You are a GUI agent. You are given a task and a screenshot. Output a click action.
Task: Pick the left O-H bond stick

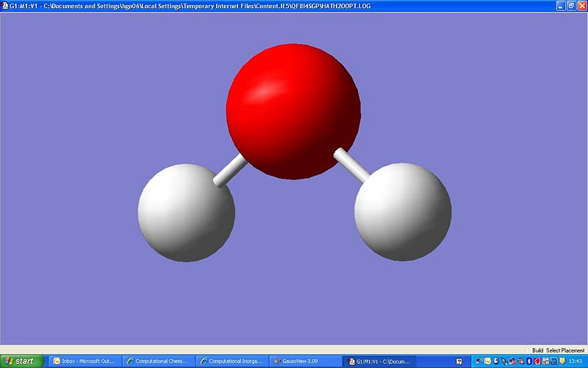pyautogui.click(x=230, y=171)
